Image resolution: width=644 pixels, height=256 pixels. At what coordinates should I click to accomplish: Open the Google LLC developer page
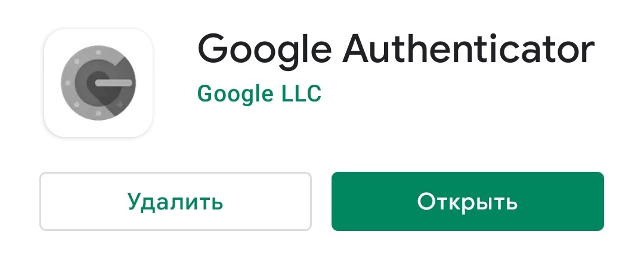tap(259, 93)
